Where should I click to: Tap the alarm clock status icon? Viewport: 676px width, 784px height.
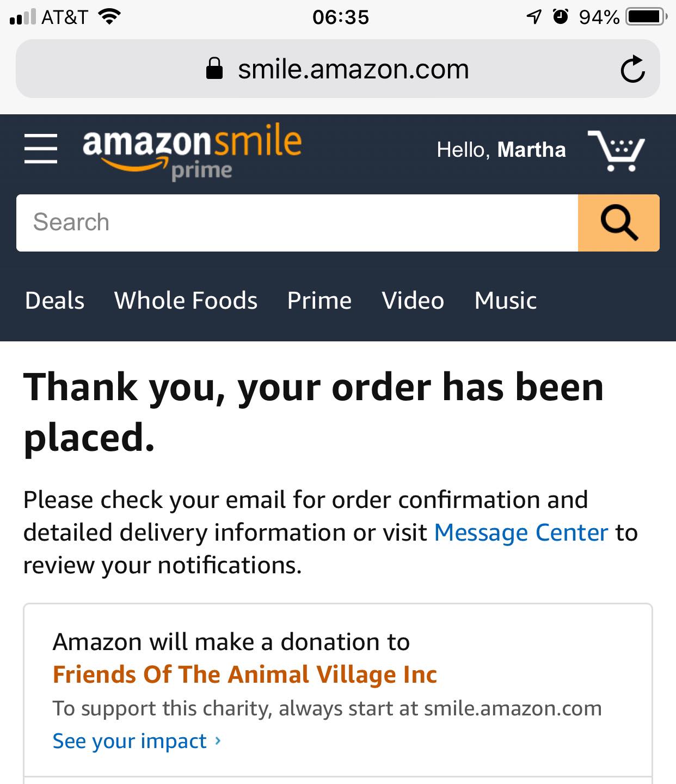coord(561,17)
